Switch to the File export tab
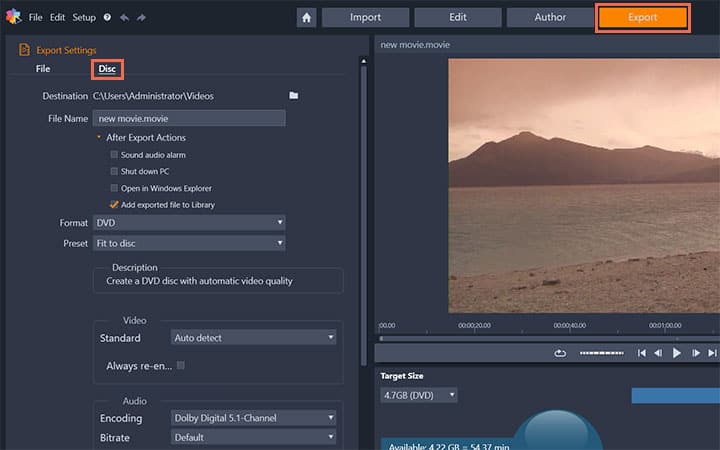The width and height of the screenshot is (720, 450). (x=43, y=69)
